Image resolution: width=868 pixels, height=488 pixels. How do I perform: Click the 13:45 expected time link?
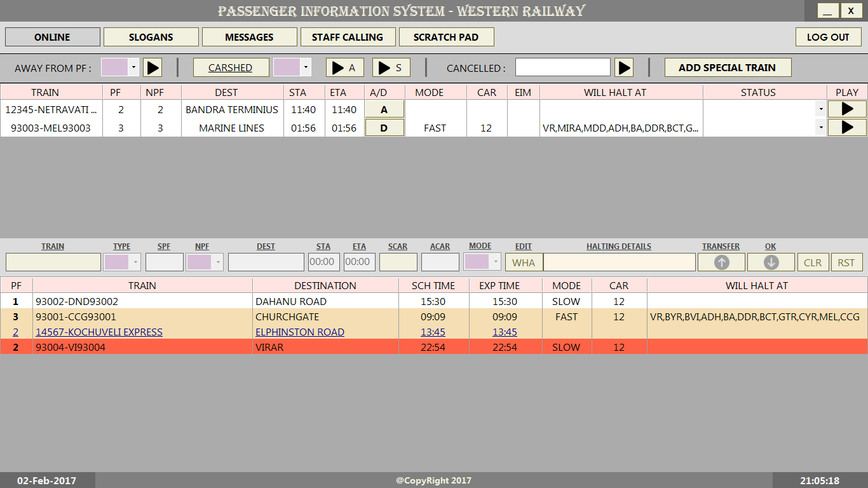click(x=505, y=332)
